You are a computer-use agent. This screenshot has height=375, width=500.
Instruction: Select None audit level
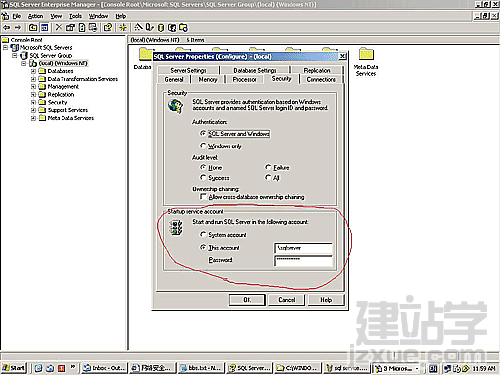pyautogui.click(x=203, y=167)
